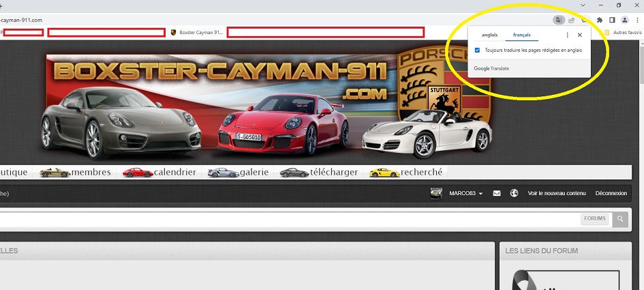
Task: Click the Boxster-Cayman-911.com banner logo
Action: (267, 102)
